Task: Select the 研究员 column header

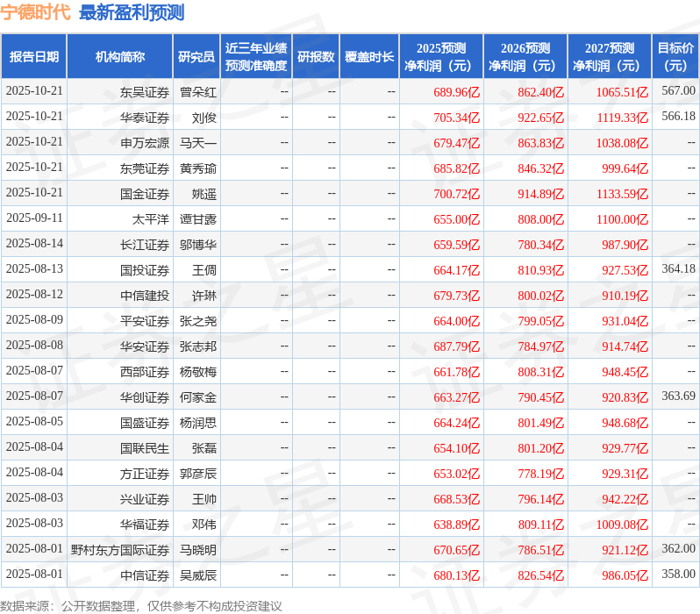Action: coord(196,56)
